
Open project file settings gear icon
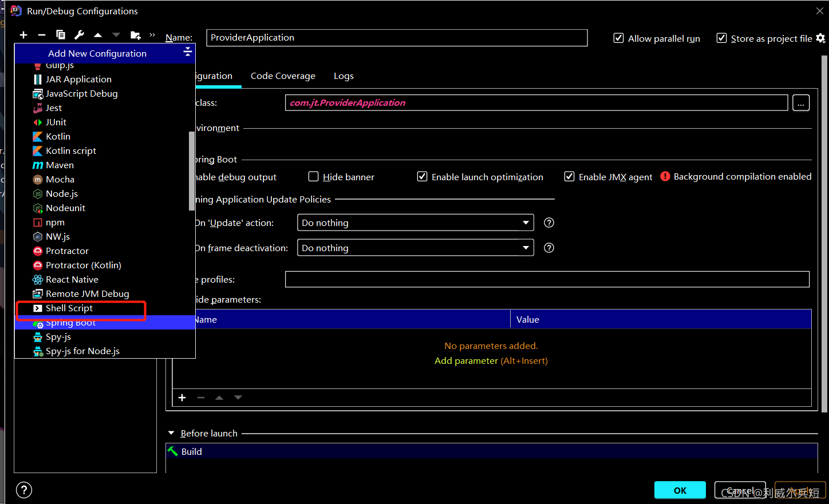point(820,38)
